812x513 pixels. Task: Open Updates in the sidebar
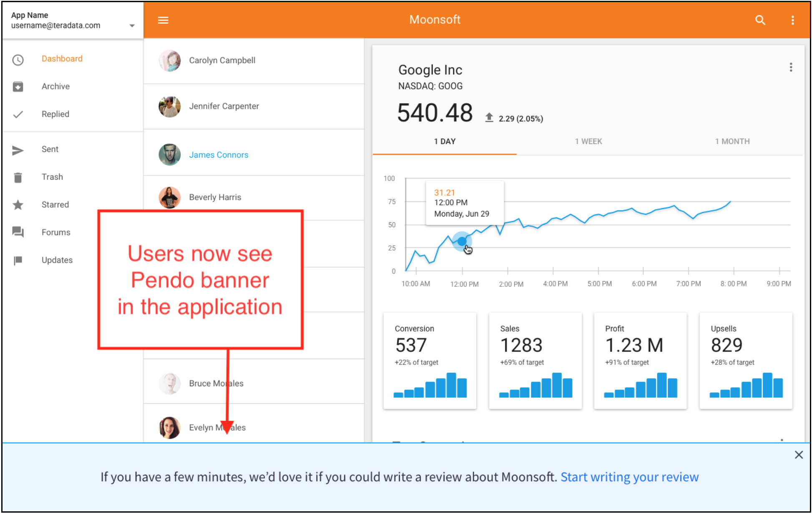point(57,260)
